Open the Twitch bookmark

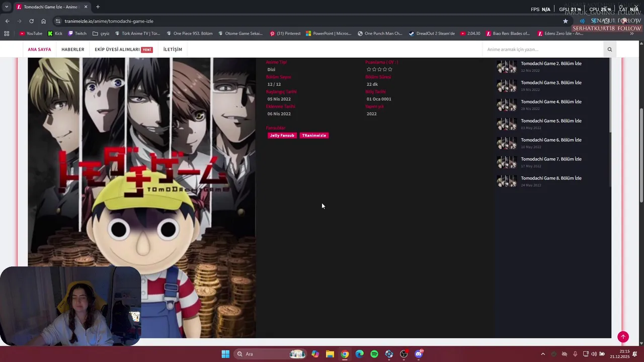[x=77, y=34]
